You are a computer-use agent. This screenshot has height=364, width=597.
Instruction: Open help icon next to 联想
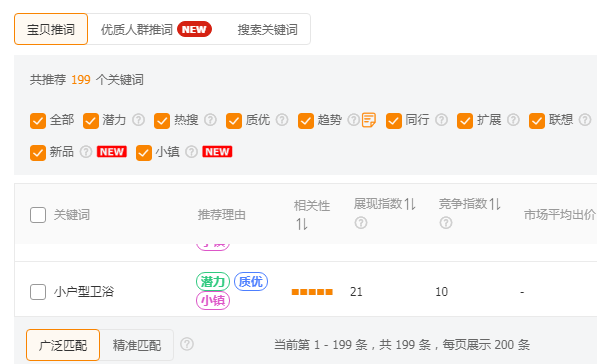point(585,120)
